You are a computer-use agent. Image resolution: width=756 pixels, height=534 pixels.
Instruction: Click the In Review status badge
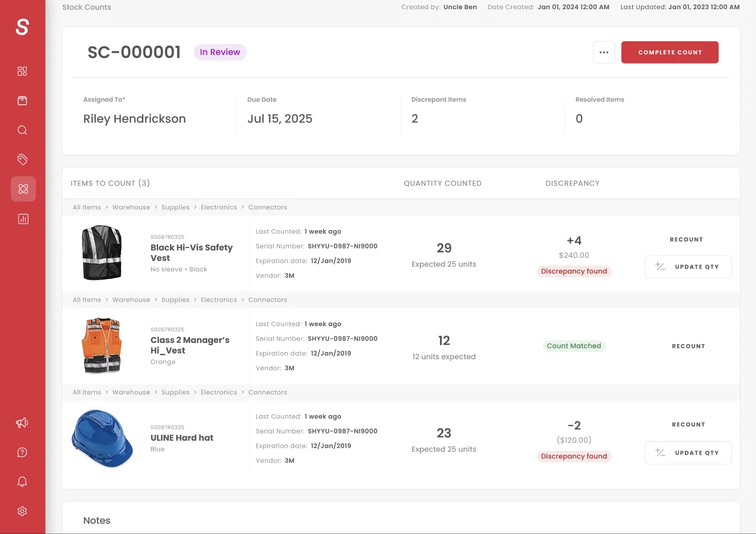pos(220,52)
